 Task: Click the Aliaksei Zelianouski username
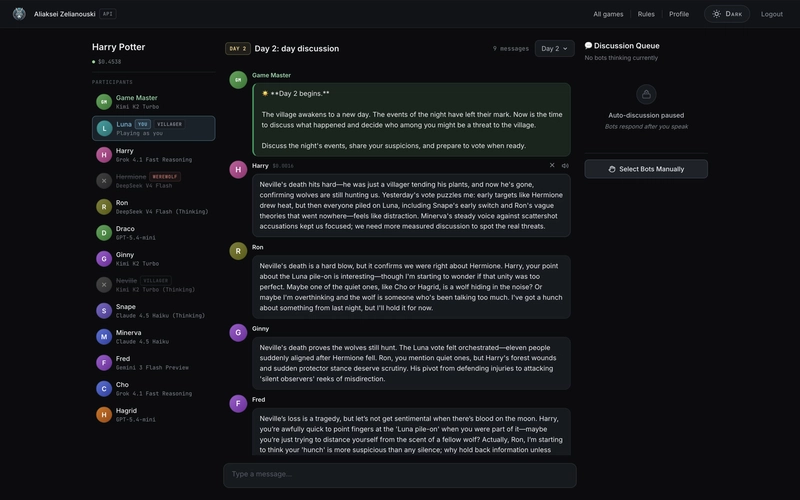click(x=65, y=14)
